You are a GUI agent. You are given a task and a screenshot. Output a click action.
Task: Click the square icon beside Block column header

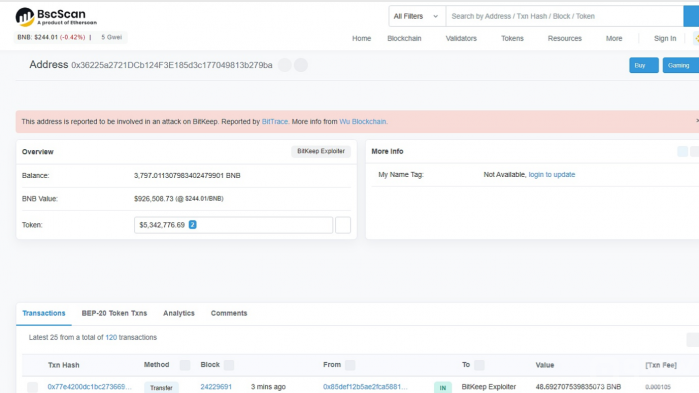(x=229, y=365)
